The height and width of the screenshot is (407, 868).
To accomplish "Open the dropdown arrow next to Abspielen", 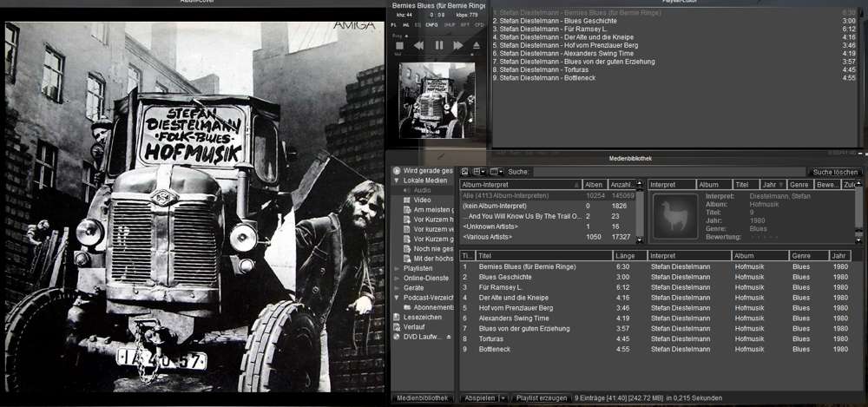I will (x=503, y=397).
